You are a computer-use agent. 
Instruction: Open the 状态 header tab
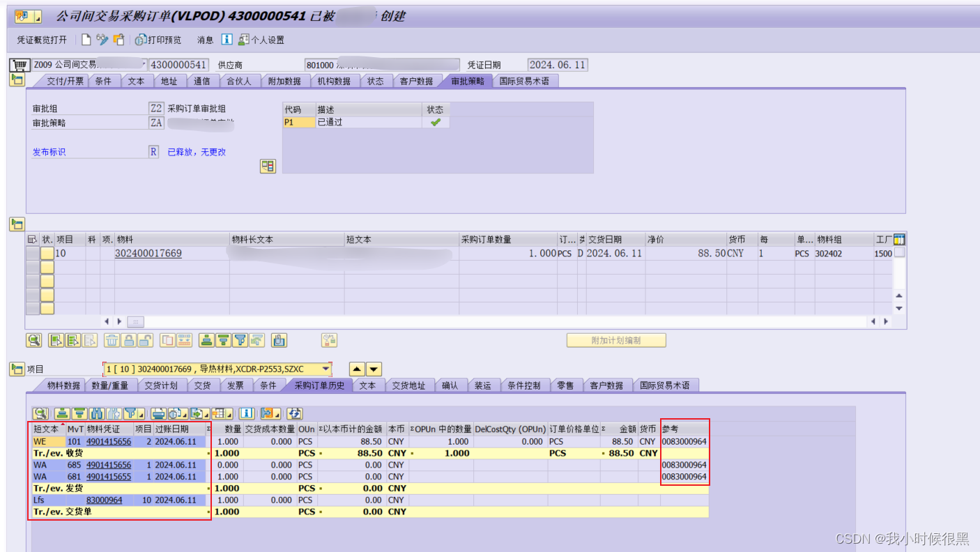click(x=376, y=82)
